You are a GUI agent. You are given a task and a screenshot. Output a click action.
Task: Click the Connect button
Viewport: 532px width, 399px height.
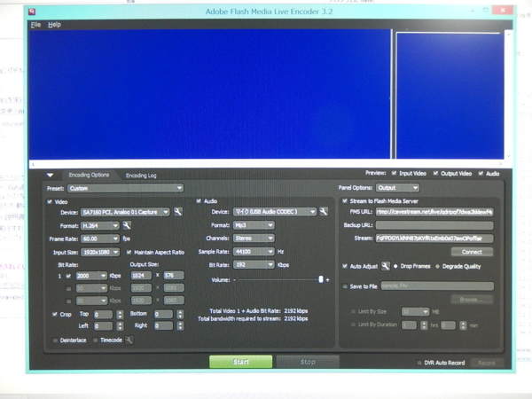(x=472, y=252)
